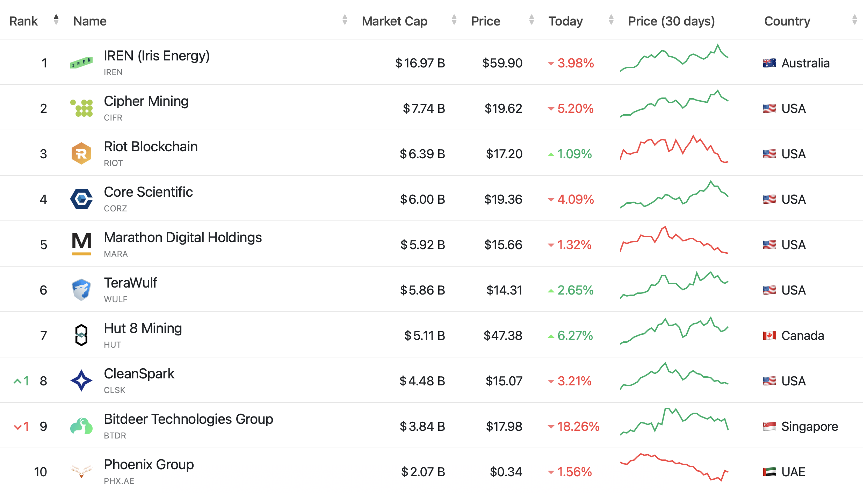Open the IREN (Iris Energy) link

click(157, 56)
